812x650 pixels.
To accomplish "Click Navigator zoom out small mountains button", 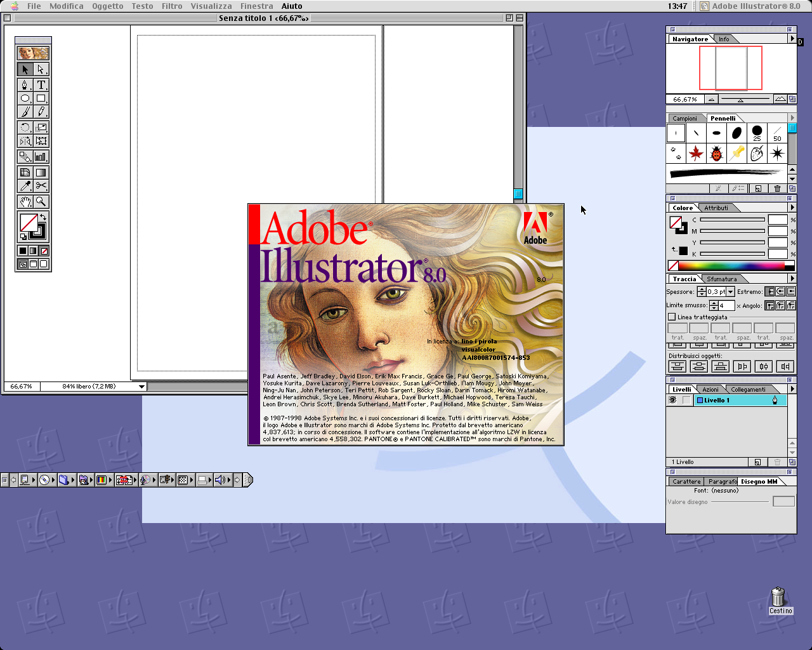I will coord(712,100).
